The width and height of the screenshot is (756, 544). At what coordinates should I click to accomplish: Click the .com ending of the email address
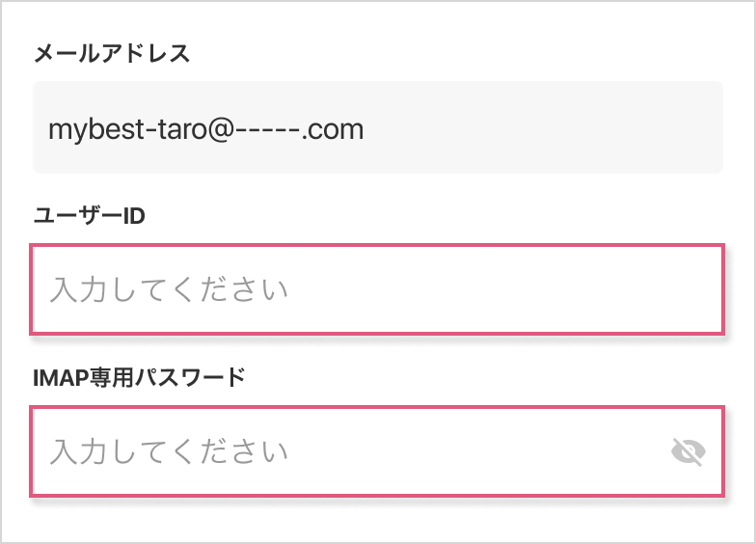tap(333, 130)
